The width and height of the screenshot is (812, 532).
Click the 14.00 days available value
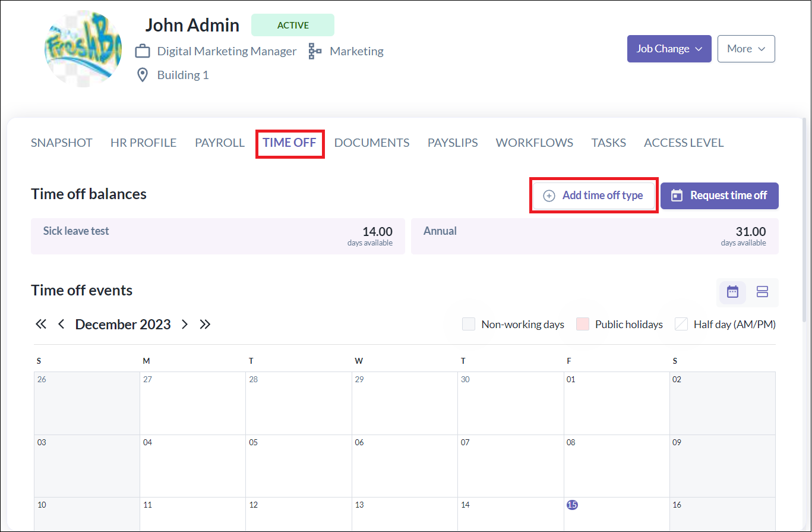[377, 232]
